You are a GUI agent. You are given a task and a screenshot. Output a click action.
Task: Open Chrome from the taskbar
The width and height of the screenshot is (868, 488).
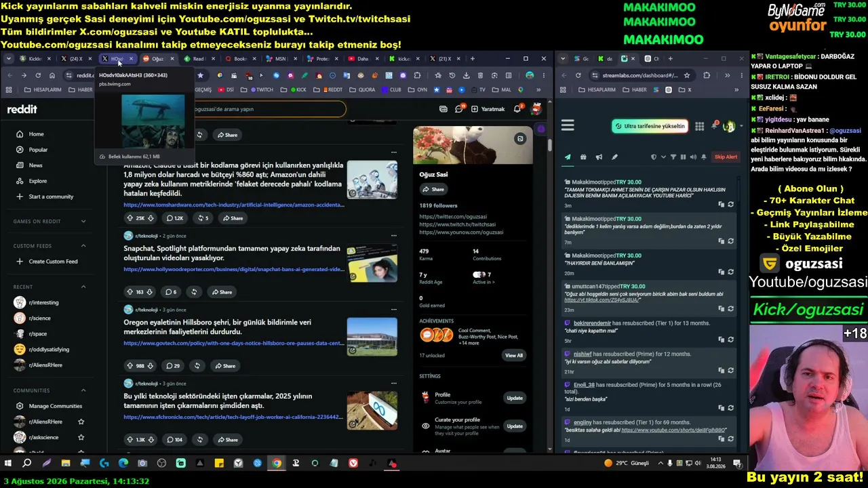click(277, 464)
